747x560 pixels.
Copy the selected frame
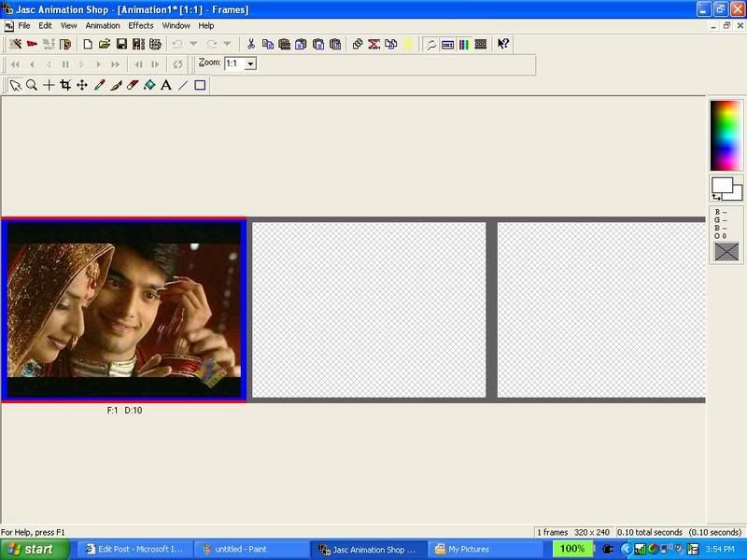[x=268, y=44]
